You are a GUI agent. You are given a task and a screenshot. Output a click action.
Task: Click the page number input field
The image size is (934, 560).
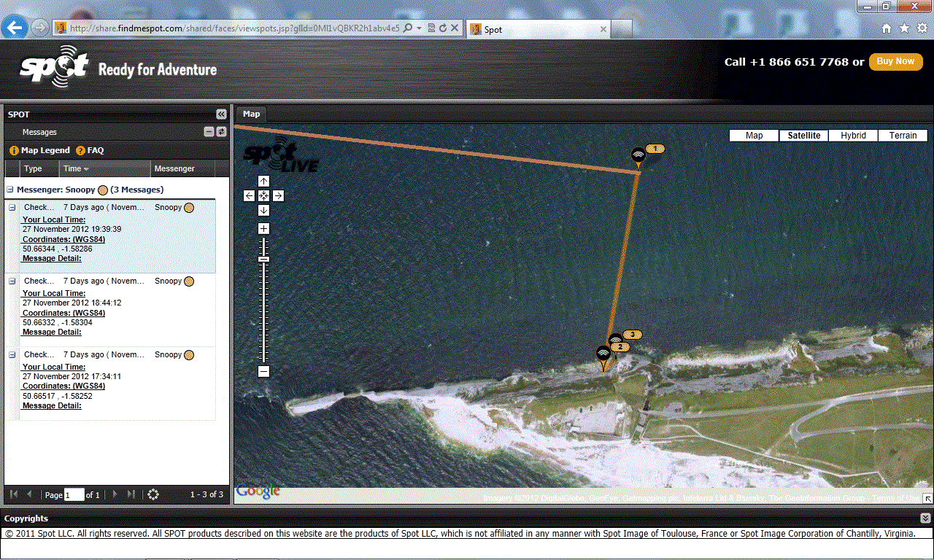point(74,495)
